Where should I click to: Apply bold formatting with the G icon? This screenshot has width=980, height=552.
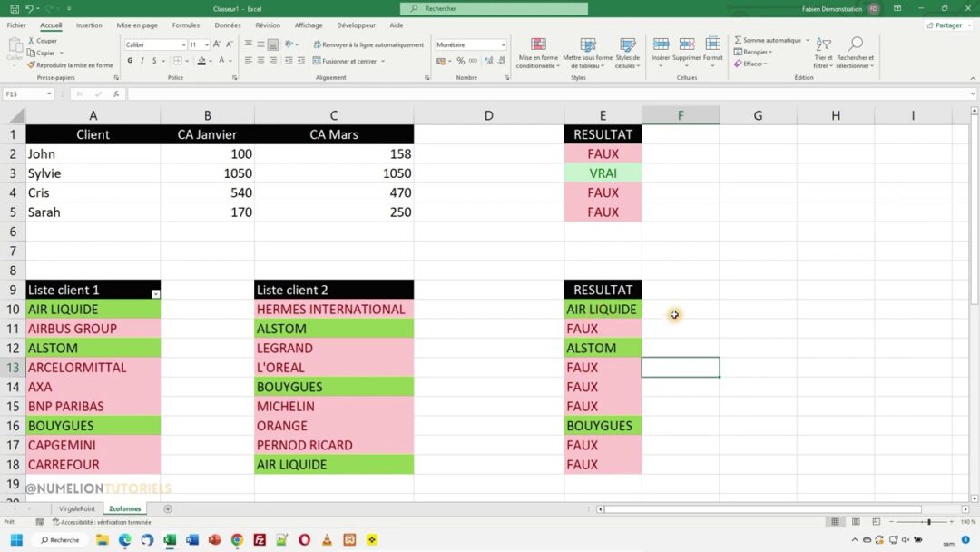tap(130, 61)
